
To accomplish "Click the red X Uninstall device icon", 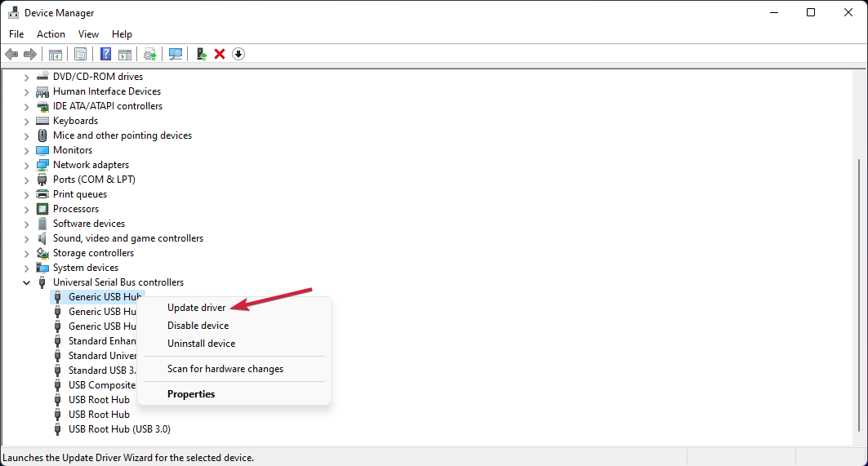I will (x=220, y=54).
